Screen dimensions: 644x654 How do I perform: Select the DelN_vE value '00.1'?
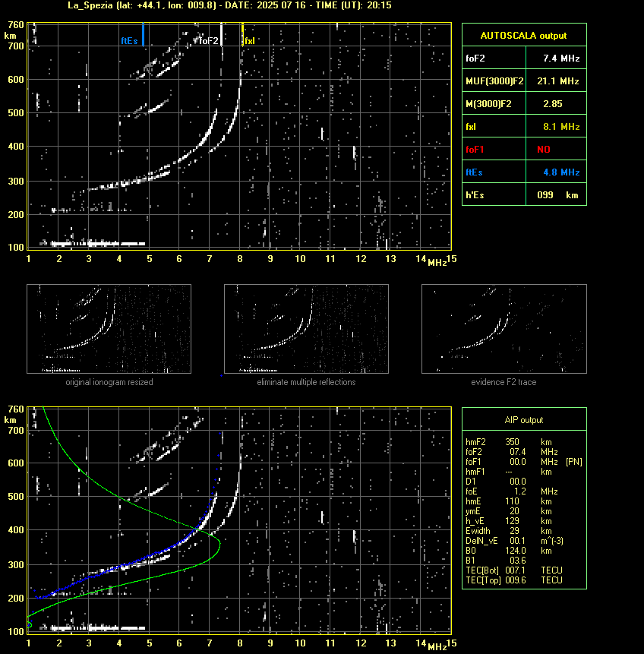click(518, 541)
